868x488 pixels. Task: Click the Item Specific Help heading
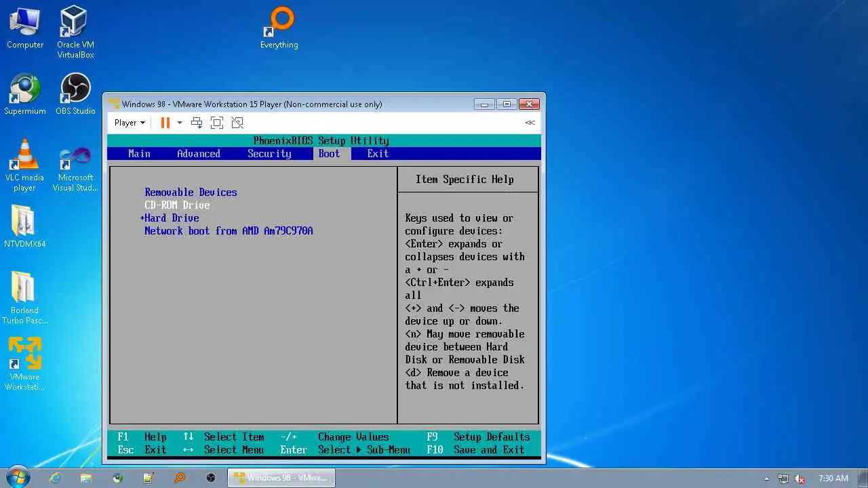pyautogui.click(x=465, y=180)
